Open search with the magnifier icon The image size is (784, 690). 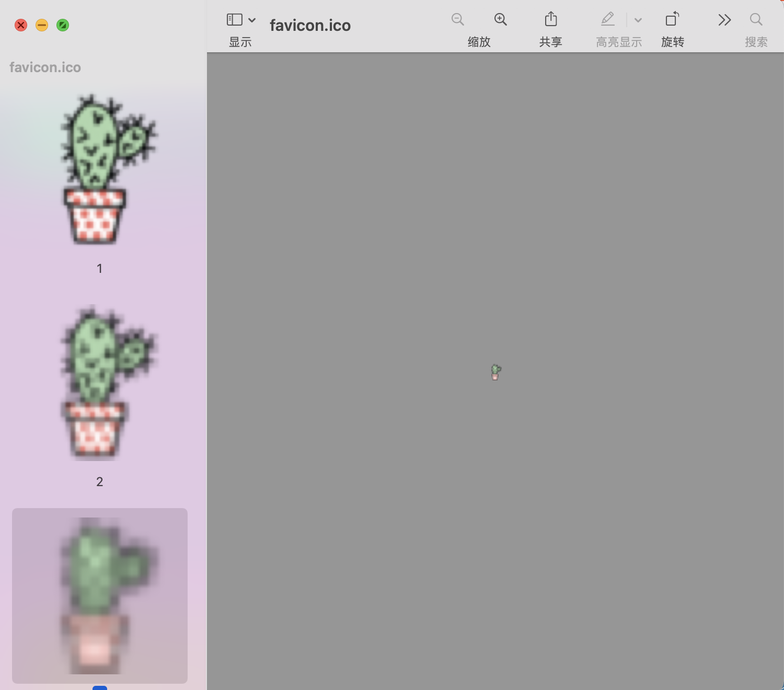tap(756, 20)
